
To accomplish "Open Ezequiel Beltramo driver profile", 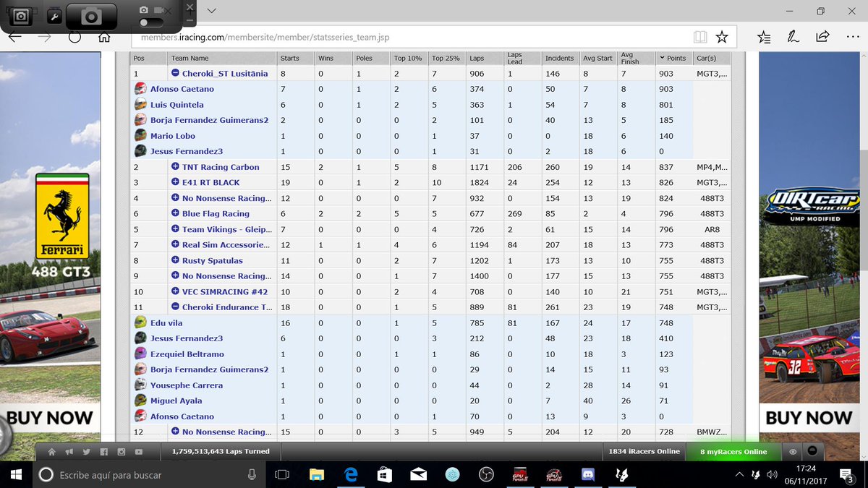I will 187,354.
